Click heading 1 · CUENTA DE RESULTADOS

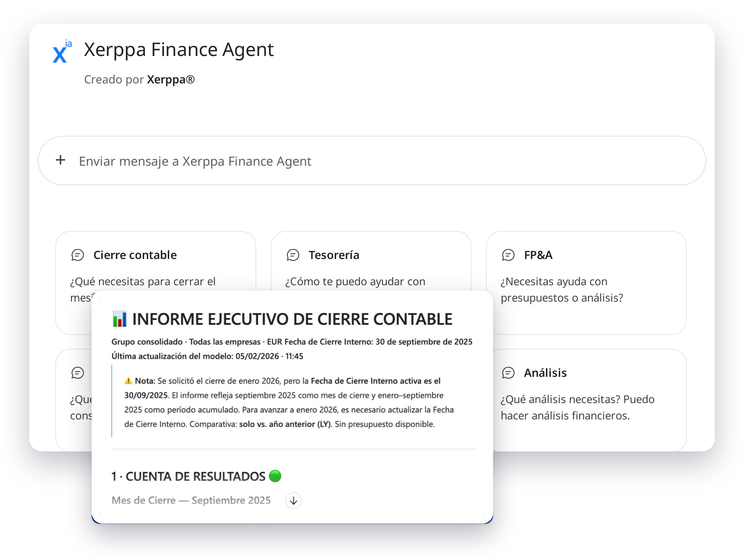click(188, 476)
